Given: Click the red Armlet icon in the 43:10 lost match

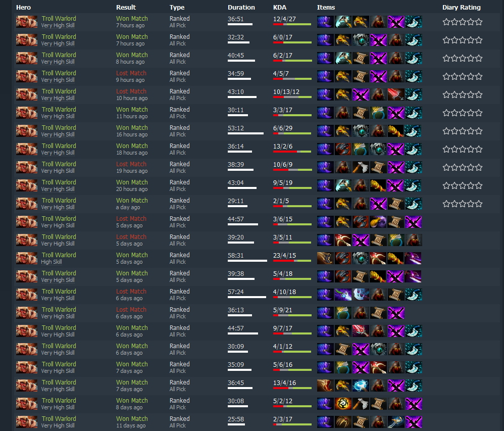Looking at the screenshot, I should click(x=396, y=94).
